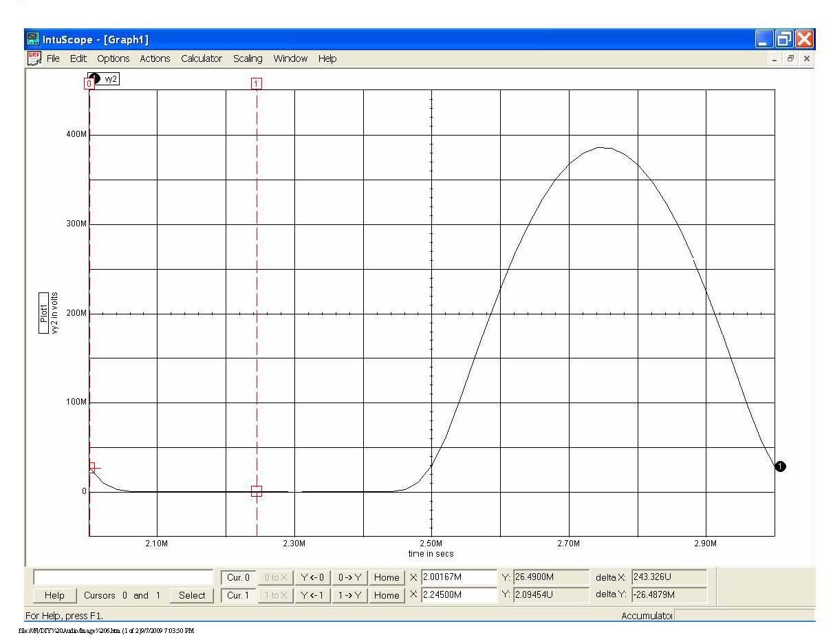Click the cursor 1 square on the waveform
The width and height of the screenshot is (833, 644).
(257, 491)
